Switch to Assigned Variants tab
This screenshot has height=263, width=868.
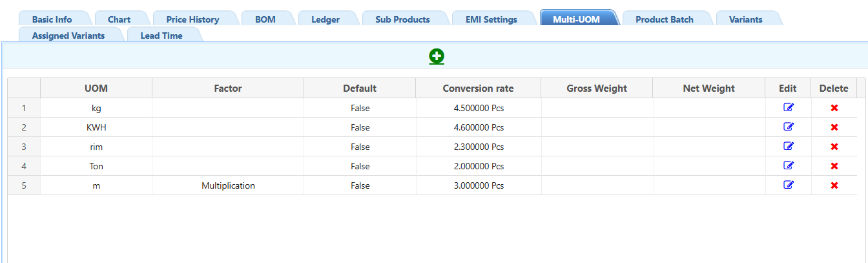point(68,36)
